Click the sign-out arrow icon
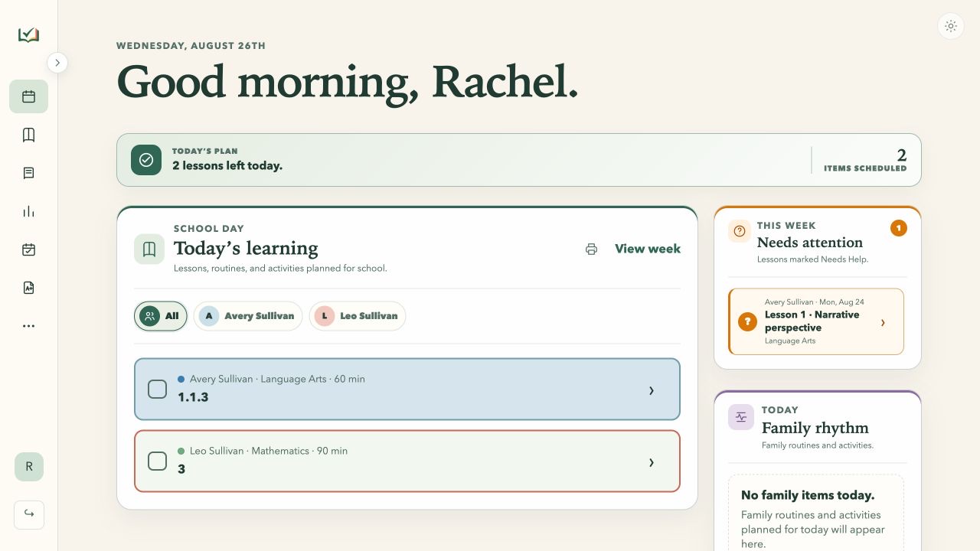 (x=29, y=514)
